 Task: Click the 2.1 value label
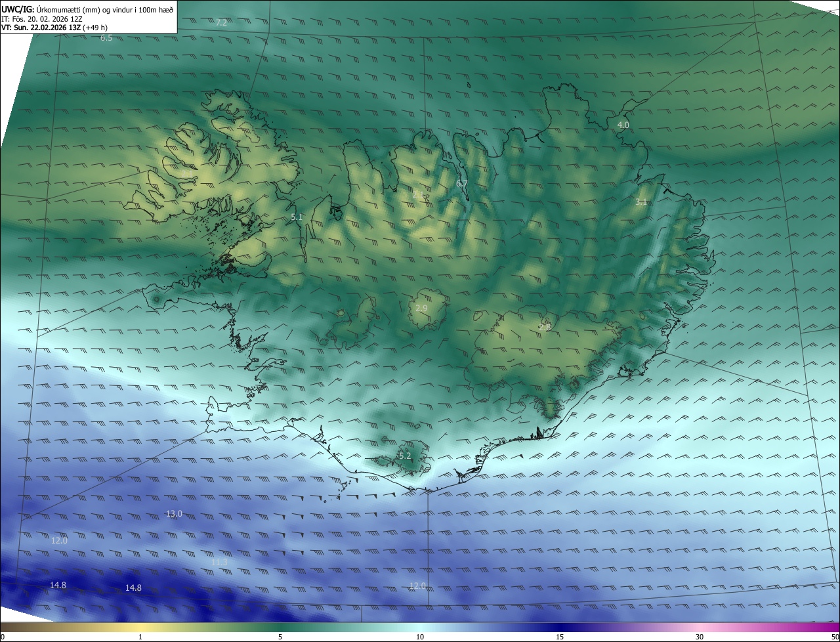pyautogui.click(x=419, y=194)
